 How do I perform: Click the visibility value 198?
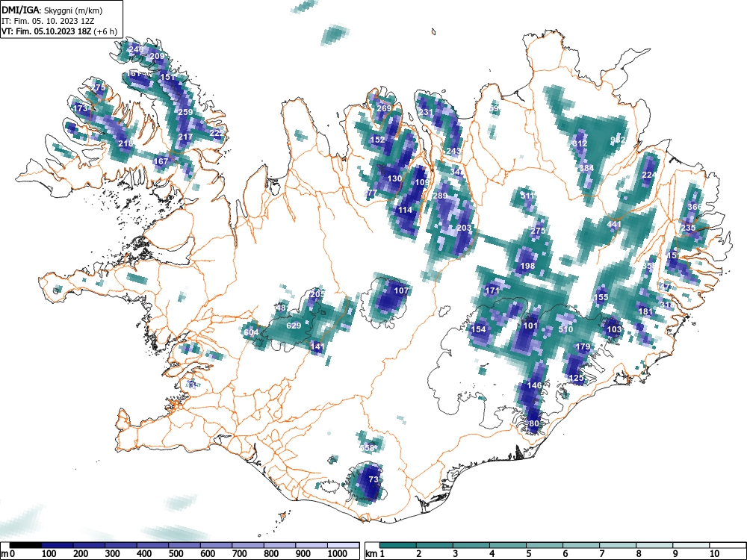tap(528, 267)
